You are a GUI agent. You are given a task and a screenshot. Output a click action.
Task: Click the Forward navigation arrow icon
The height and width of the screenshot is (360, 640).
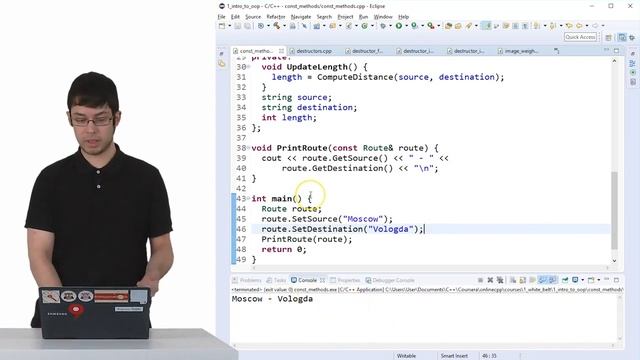point(595,26)
